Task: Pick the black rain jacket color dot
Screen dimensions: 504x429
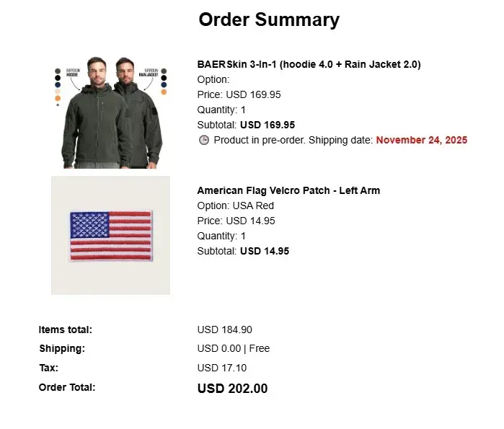Action: pos(164,78)
